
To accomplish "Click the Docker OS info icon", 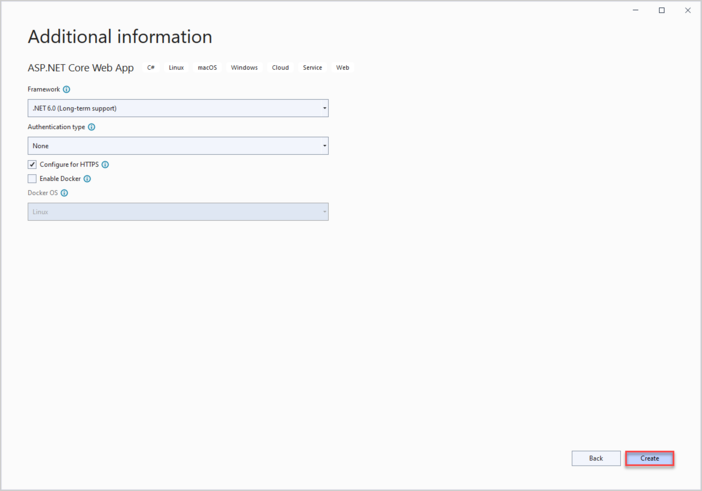I will (65, 193).
